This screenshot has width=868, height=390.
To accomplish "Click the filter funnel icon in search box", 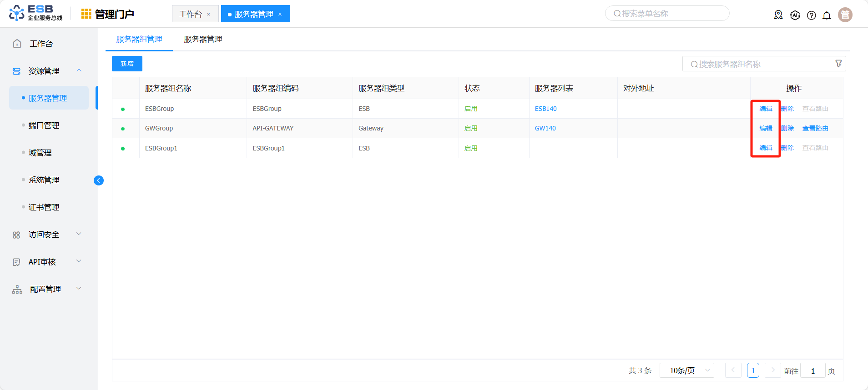I will coord(838,64).
